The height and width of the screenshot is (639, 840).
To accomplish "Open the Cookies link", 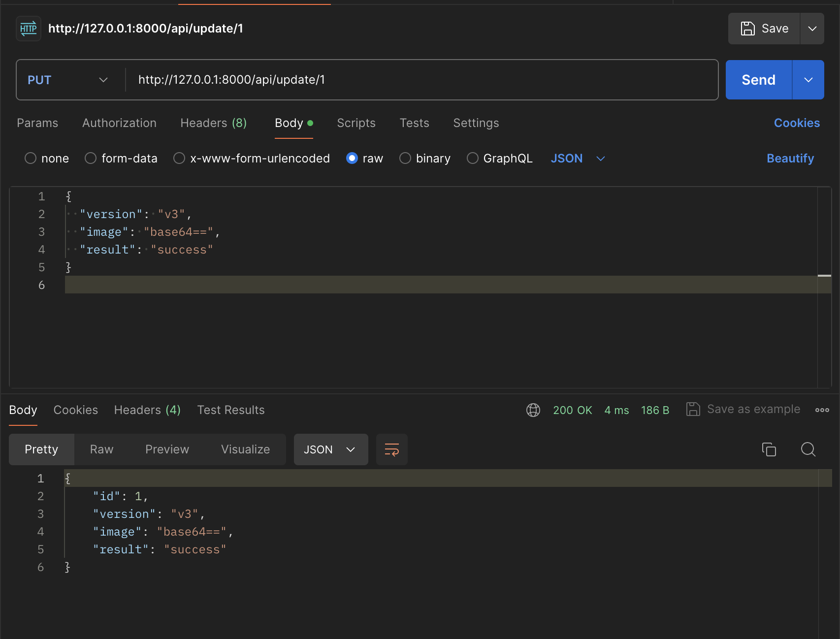I will (x=797, y=123).
